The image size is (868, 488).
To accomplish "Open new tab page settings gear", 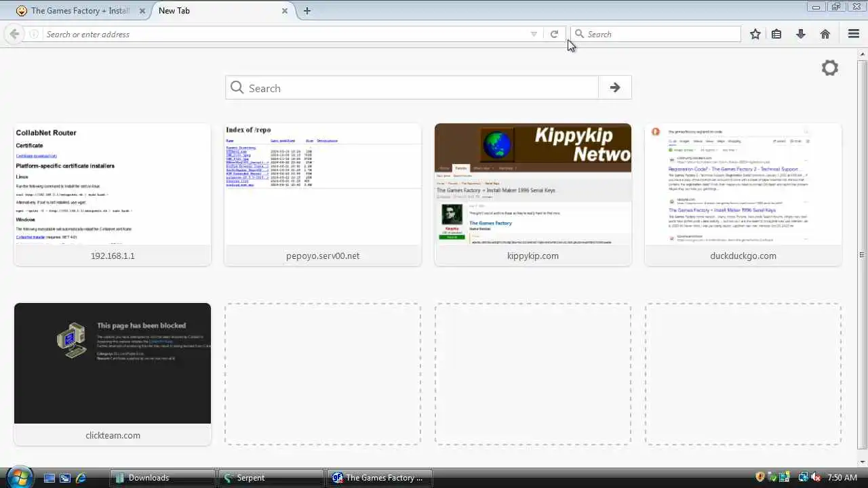I will (x=830, y=68).
